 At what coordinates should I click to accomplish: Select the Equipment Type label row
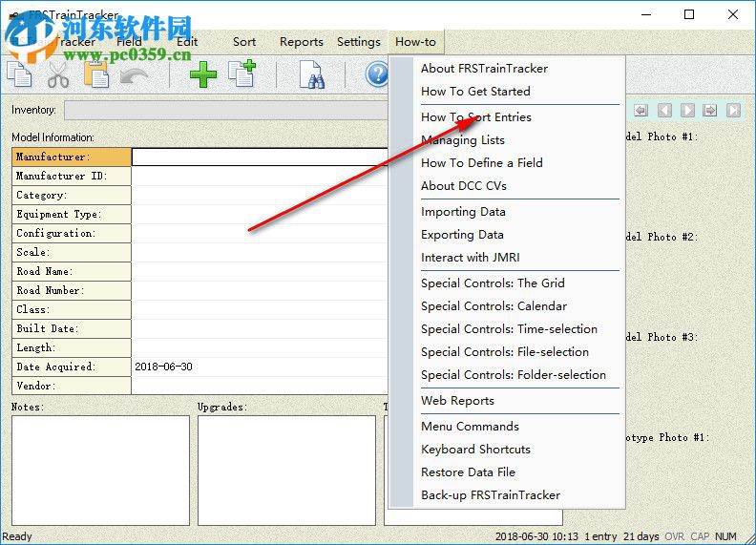pos(72,214)
